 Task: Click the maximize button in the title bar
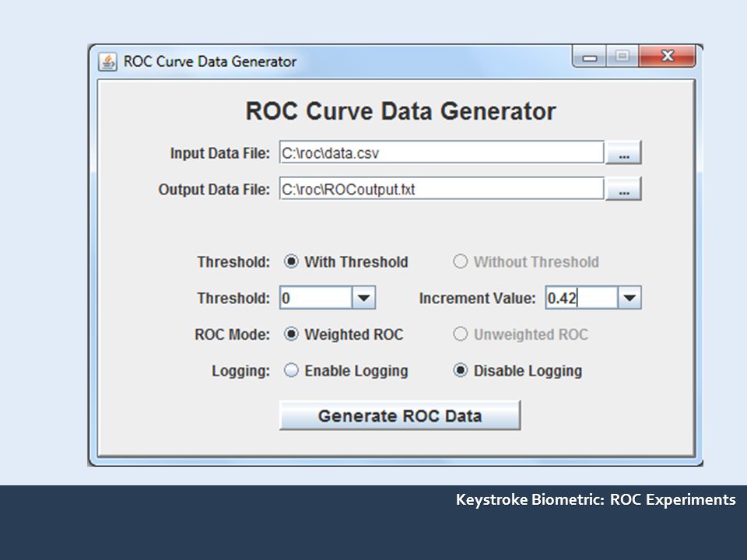(x=622, y=57)
